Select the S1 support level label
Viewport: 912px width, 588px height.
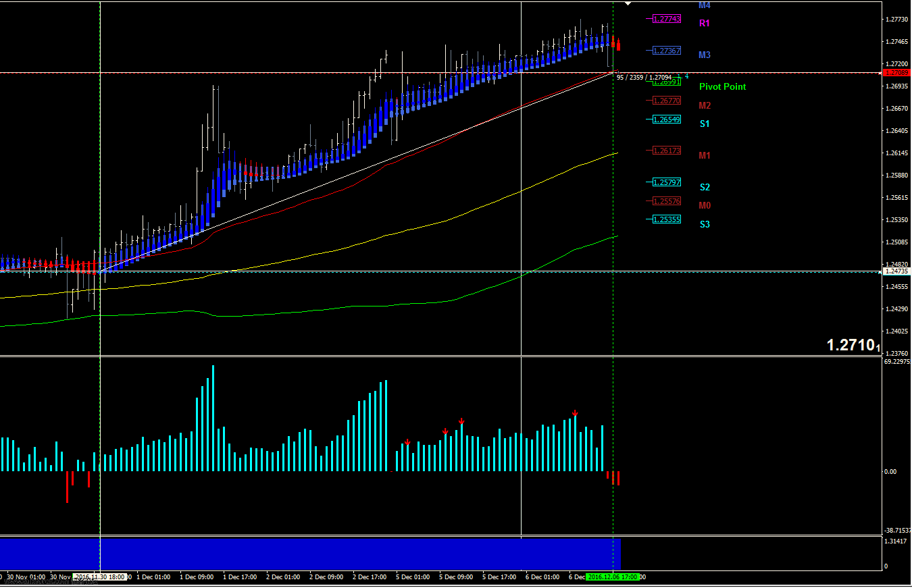[x=705, y=124]
